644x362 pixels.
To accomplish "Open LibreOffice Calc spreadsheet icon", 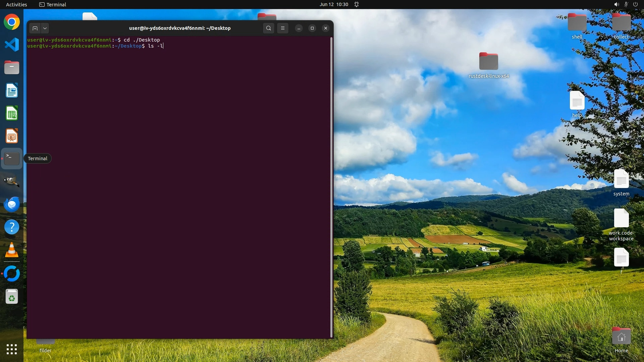I will tap(12, 113).
